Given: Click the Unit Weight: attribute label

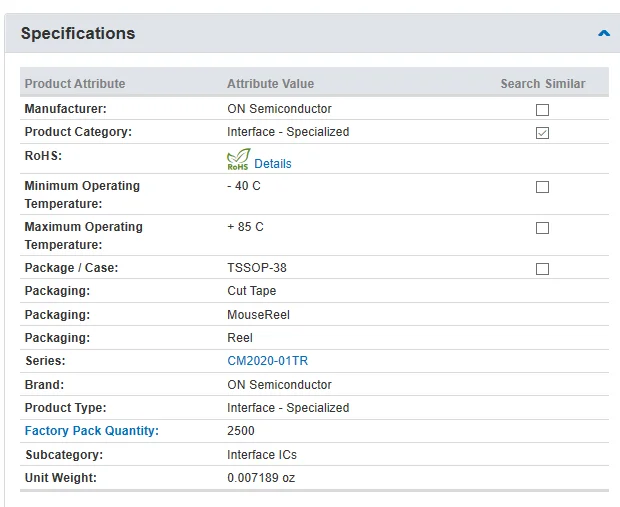Looking at the screenshot, I should (x=61, y=478).
